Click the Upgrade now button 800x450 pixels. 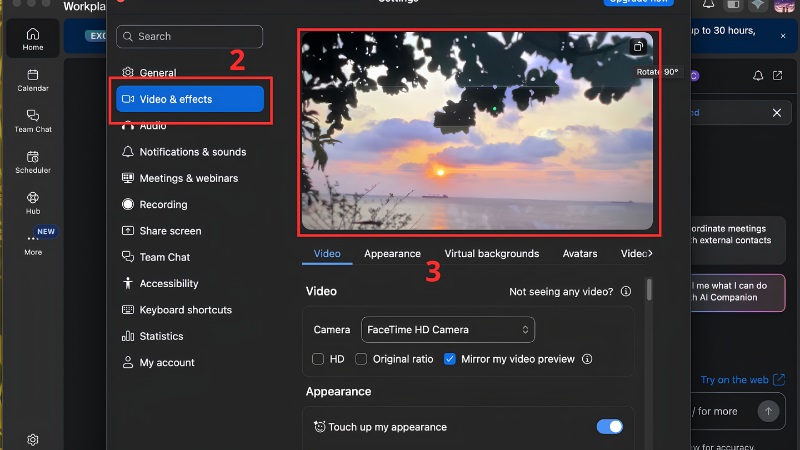coord(638,2)
